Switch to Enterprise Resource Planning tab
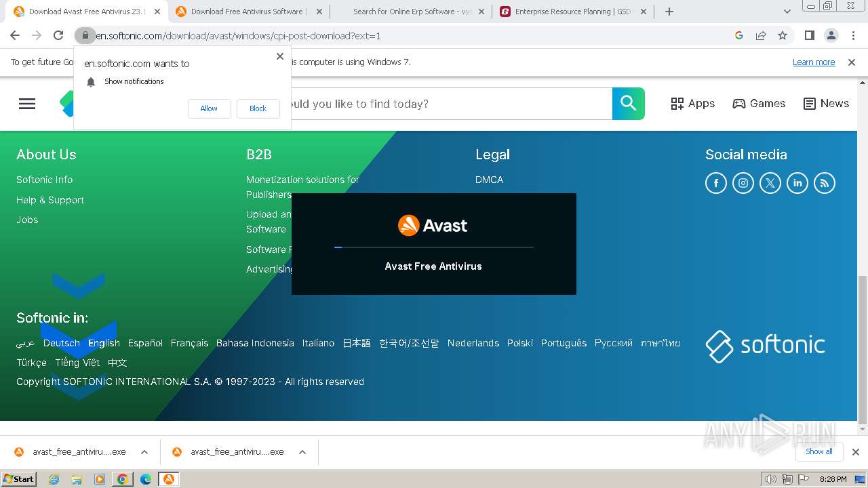The width and height of the screenshot is (868, 488). (573, 12)
